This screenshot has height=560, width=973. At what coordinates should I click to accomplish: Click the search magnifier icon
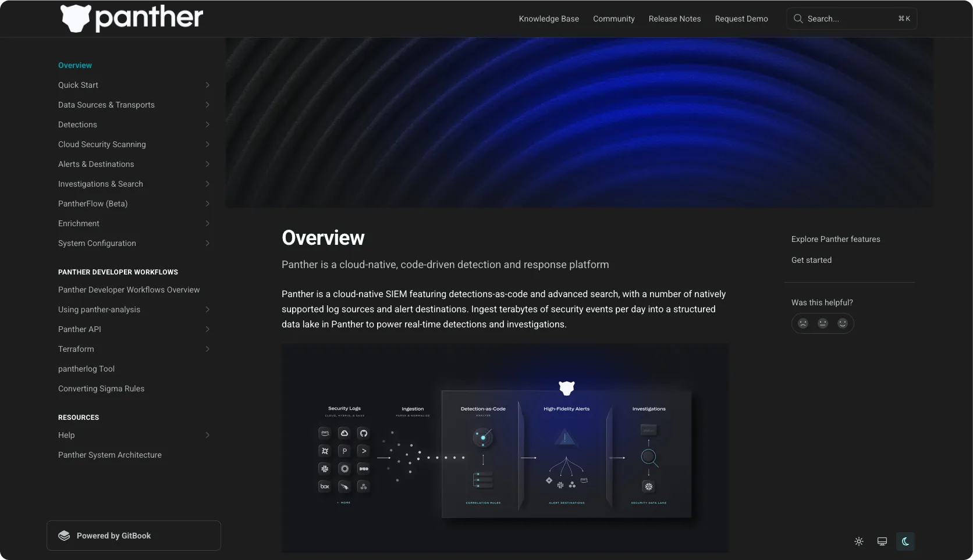pyautogui.click(x=798, y=19)
